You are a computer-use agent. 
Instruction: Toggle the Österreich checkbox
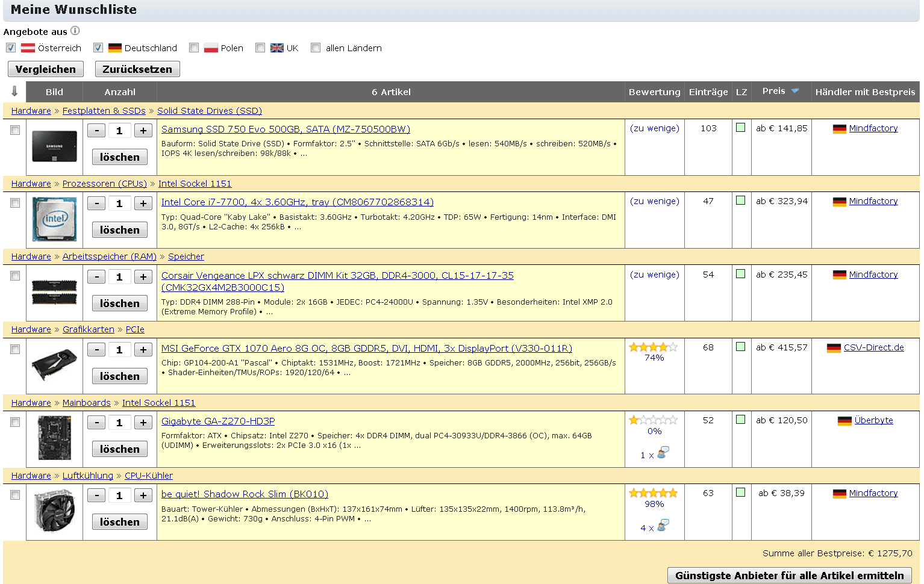tap(11, 48)
